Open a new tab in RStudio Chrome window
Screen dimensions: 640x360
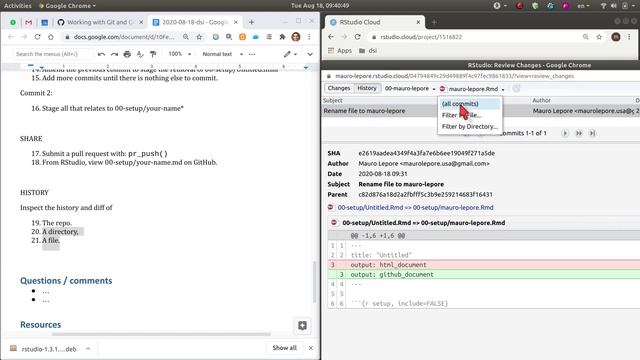434,22
